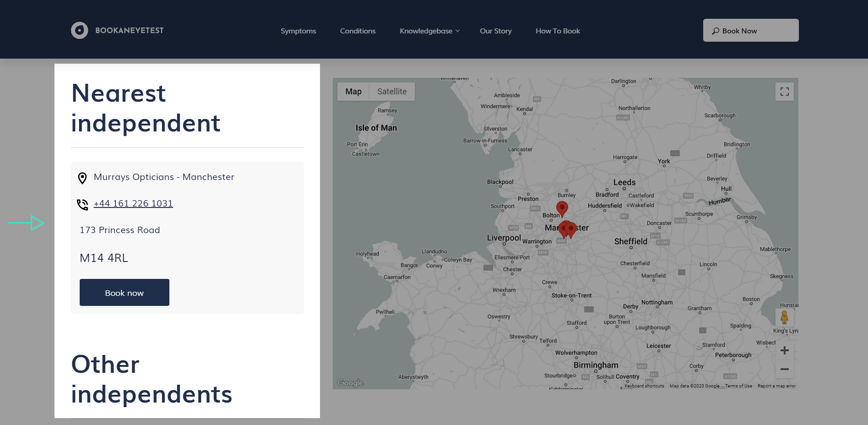Click Report a map error link

[x=776, y=386]
